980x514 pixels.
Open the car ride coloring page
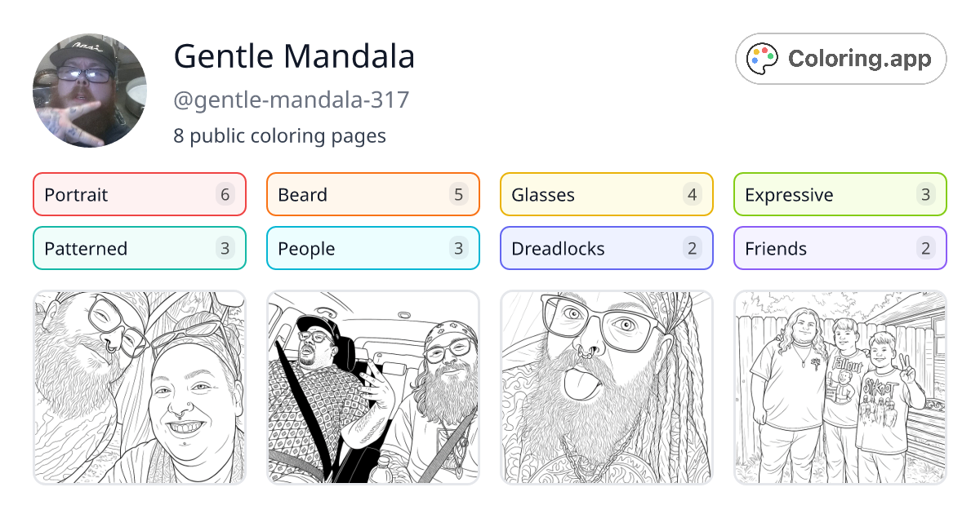coord(373,388)
